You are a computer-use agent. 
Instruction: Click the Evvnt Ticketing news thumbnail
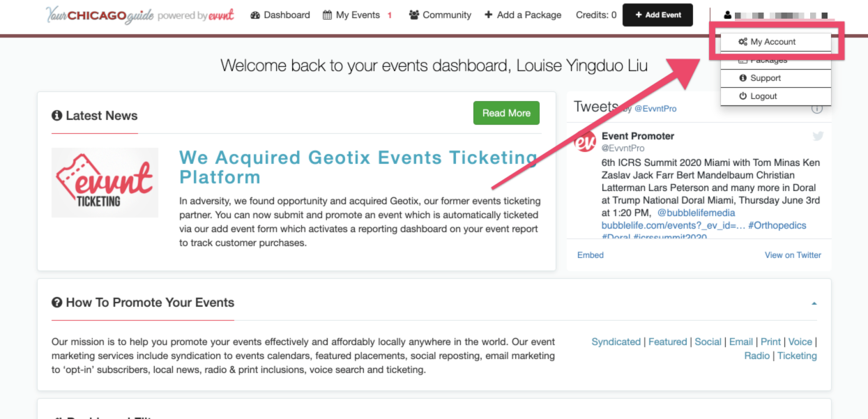click(105, 183)
